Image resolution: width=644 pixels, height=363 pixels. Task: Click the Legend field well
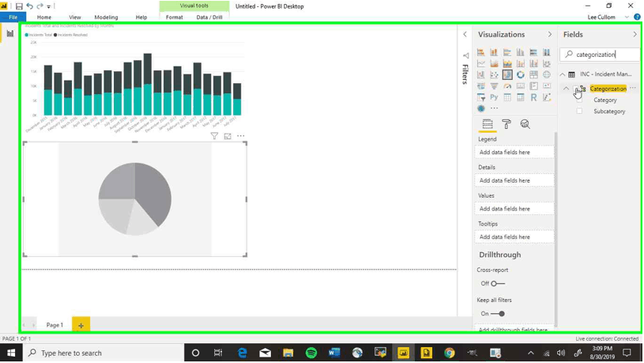(x=514, y=153)
